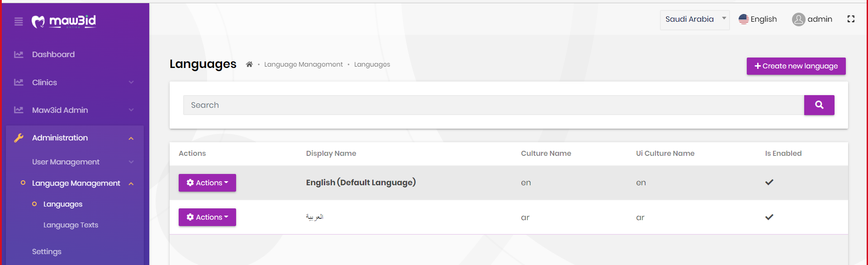Click Create new language button
868x265 pixels.
[x=796, y=66]
